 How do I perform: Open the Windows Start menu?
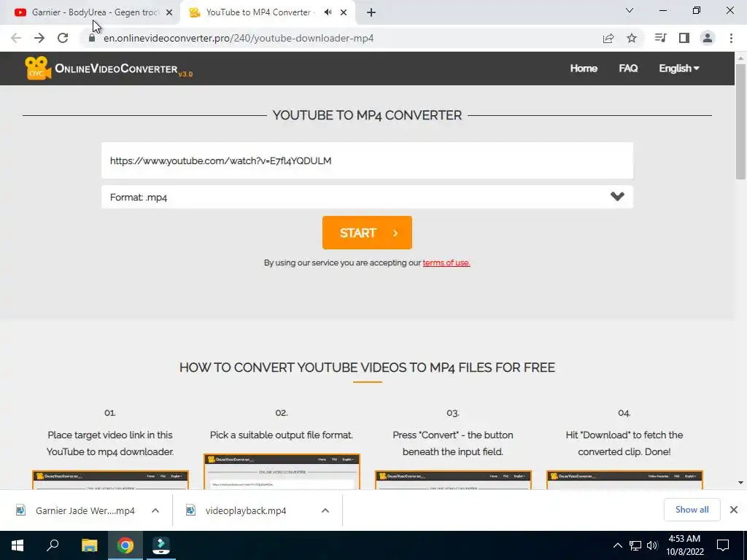click(18, 545)
